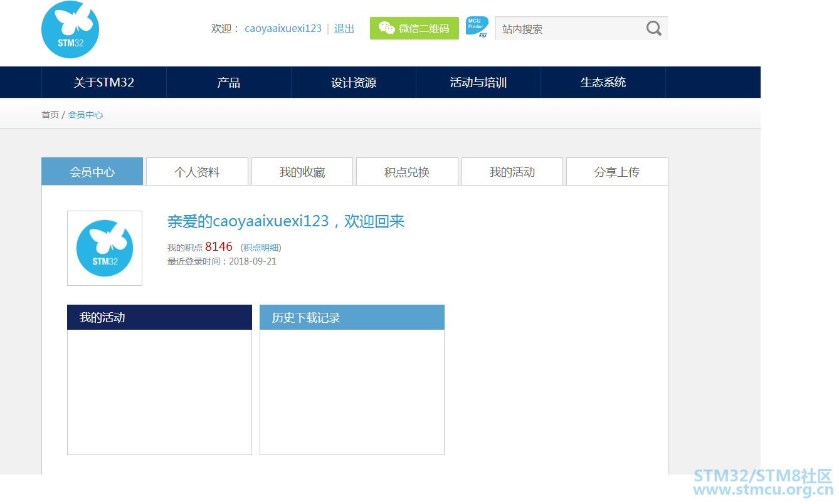Open the MCU Finder icon
This screenshot has width=839, height=504.
tap(477, 28)
